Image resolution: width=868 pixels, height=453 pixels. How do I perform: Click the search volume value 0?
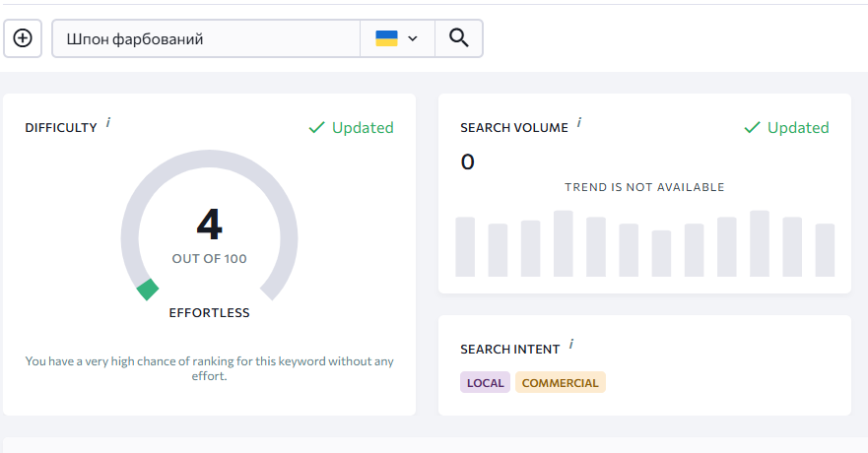click(467, 162)
